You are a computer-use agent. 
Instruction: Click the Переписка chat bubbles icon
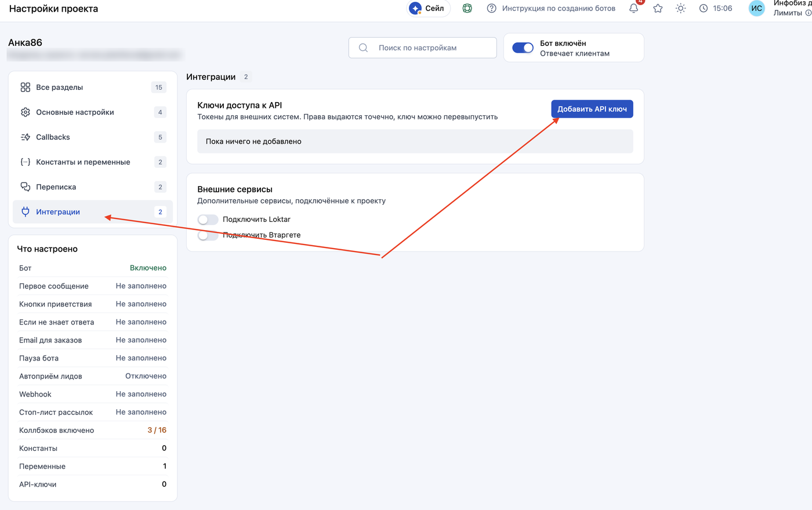click(26, 187)
